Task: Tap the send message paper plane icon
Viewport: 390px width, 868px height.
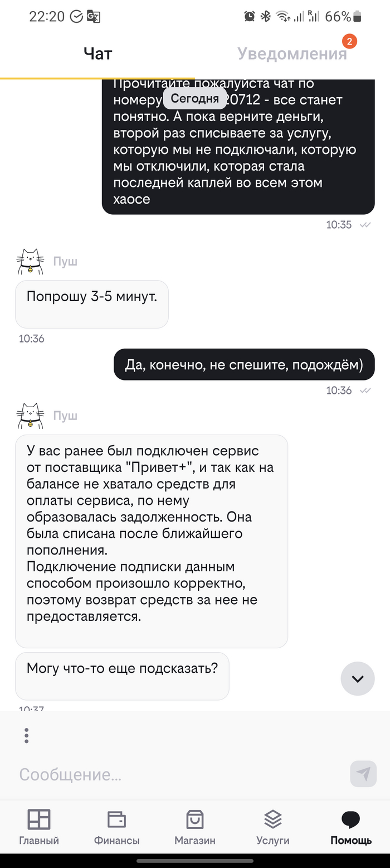Action: click(363, 774)
